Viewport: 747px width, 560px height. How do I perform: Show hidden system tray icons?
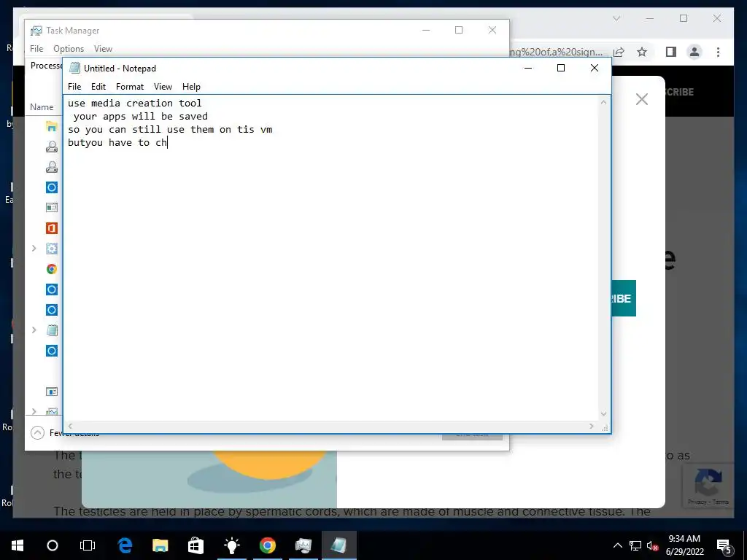coord(617,545)
